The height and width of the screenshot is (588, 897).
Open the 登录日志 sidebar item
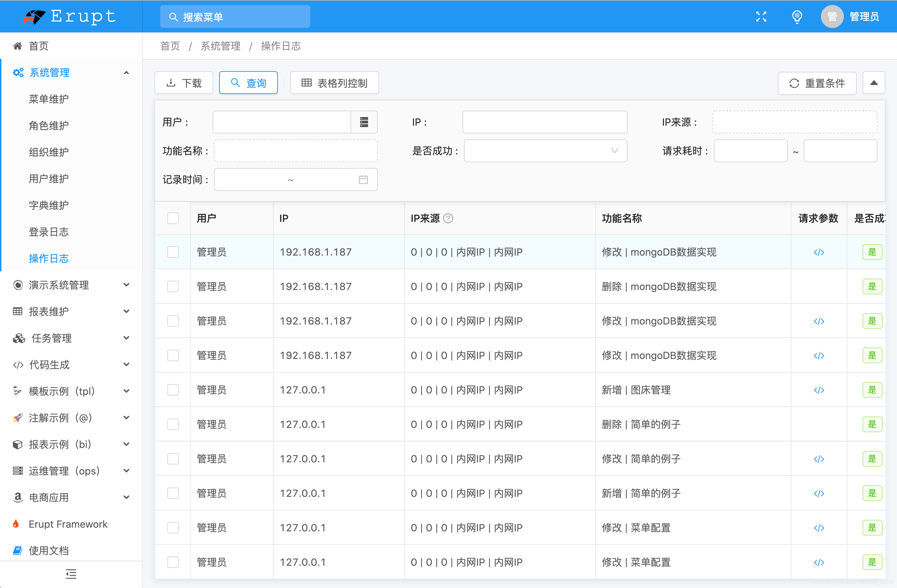pyautogui.click(x=48, y=232)
